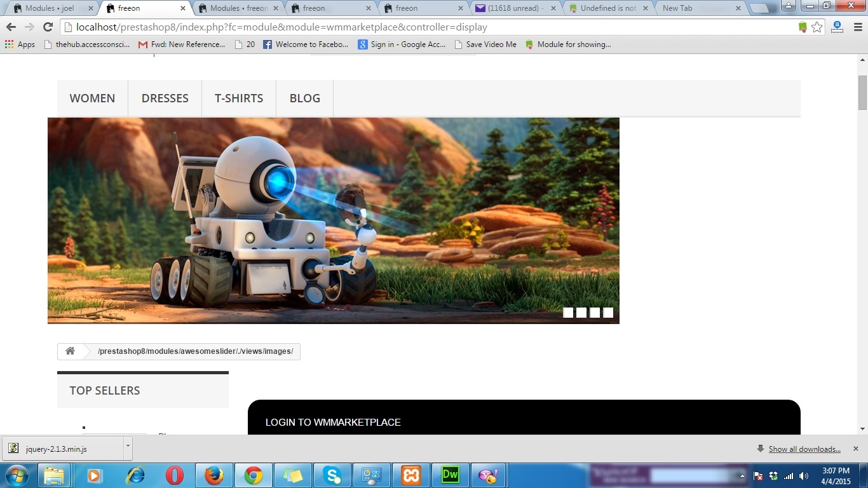Click the TOP SELLERS block heading
Viewport: 868px width, 488px height.
(105, 390)
